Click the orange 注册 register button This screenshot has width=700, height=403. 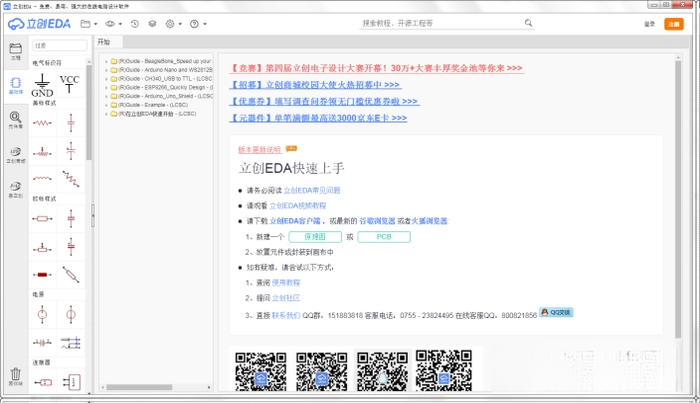(x=674, y=24)
